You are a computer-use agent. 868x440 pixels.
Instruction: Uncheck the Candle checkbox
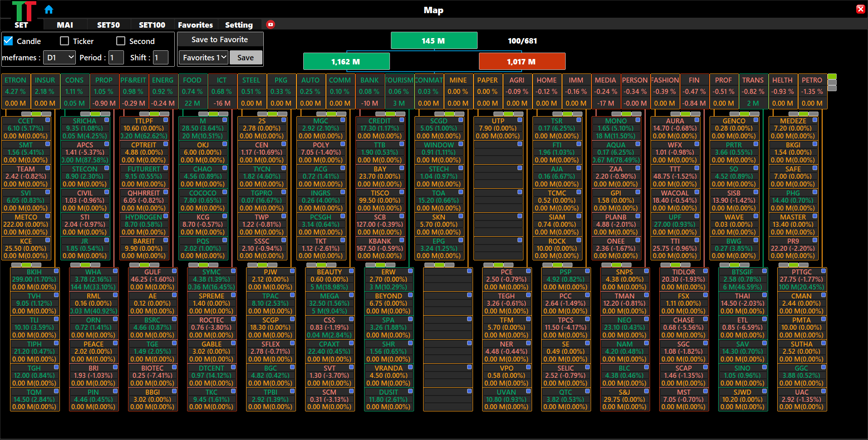click(8, 41)
